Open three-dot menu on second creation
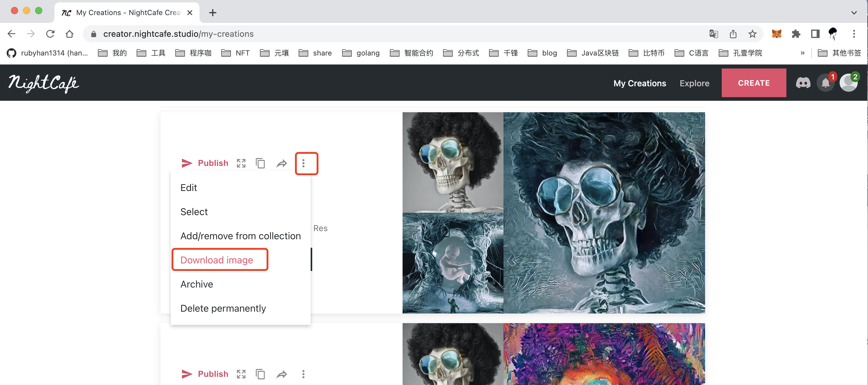Screen dimensions: 868x385 [303, 374]
